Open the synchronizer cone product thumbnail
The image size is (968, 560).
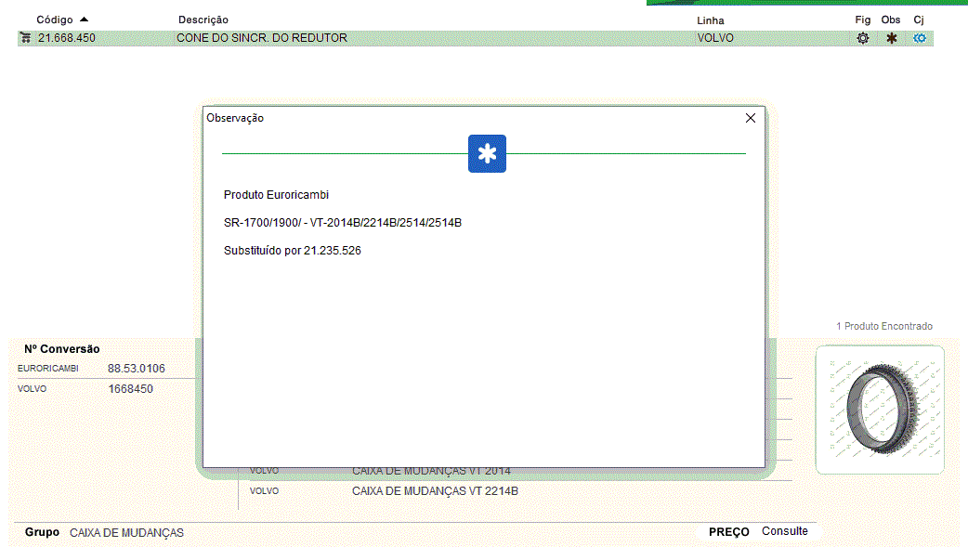click(879, 410)
